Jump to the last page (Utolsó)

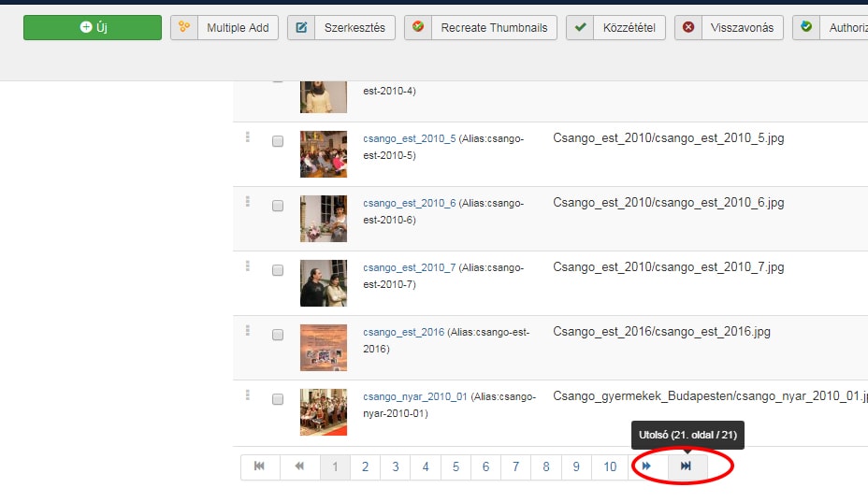point(686,466)
